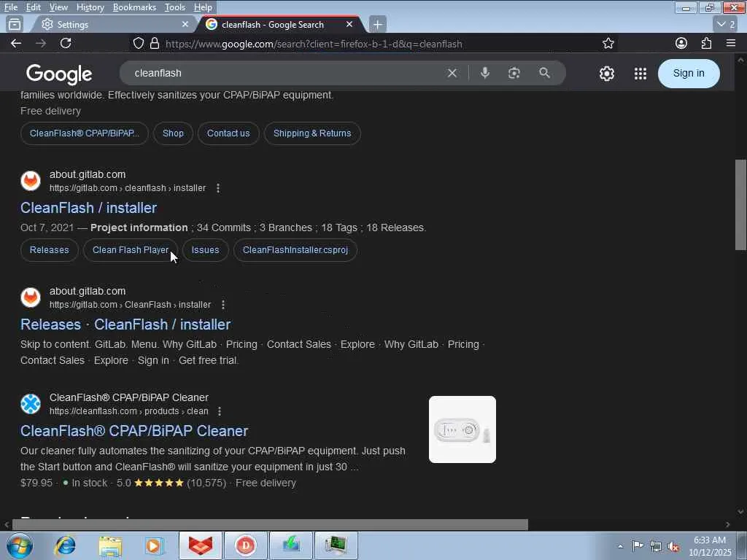Show hidden tray icons arrow
747x560 pixels.
click(x=620, y=546)
